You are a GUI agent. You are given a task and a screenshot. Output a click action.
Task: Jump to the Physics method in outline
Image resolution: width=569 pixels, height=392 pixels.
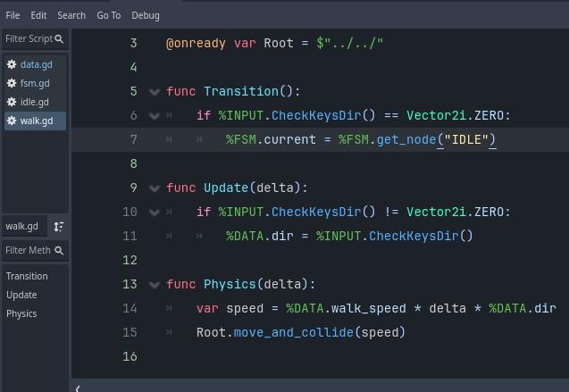(x=21, y=314)
